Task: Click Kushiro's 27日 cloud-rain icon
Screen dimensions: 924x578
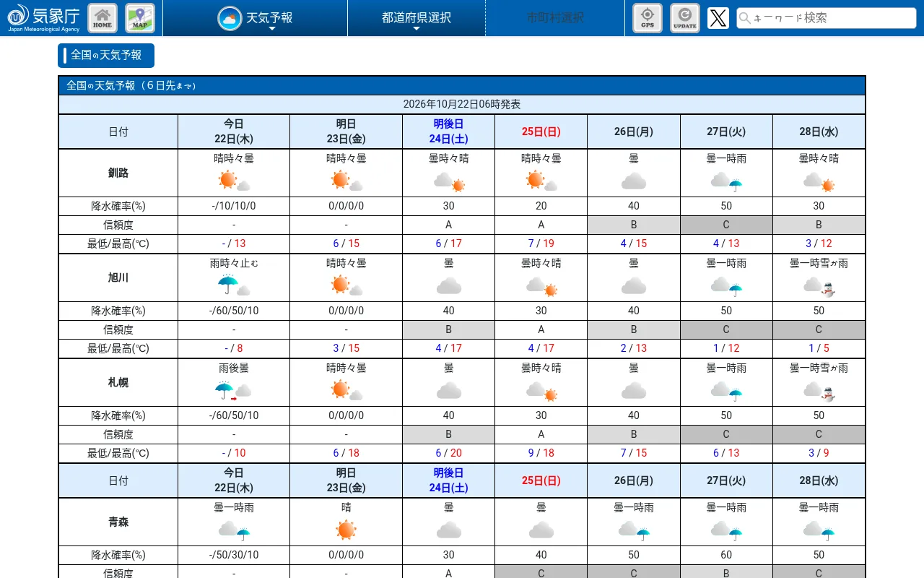Action: [x=726, y=181]
